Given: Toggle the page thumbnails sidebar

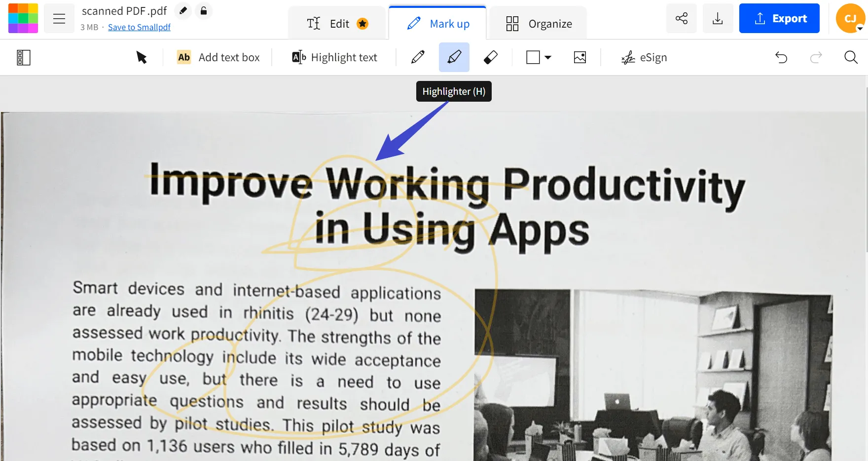Looking at the screenshot, I should click(24, 57).
